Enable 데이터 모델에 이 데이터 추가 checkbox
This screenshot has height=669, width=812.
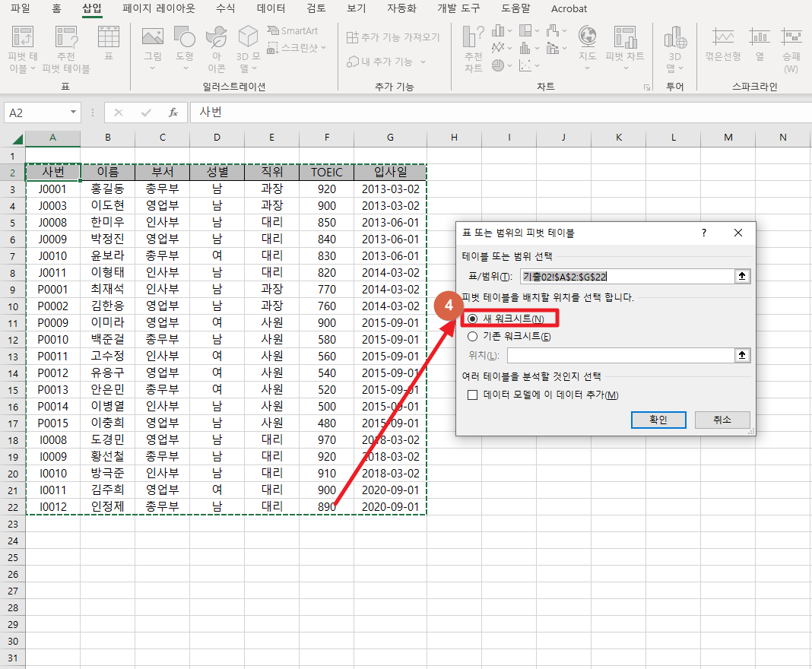pyautogui.click(x=472, y=395)
